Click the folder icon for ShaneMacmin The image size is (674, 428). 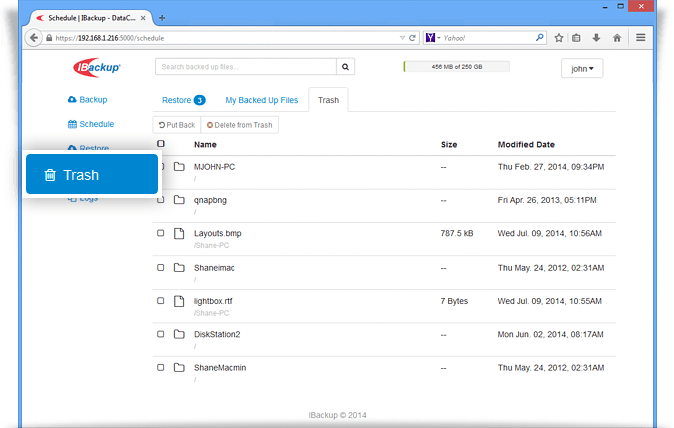pyautogui.click(x=179, y=368)
